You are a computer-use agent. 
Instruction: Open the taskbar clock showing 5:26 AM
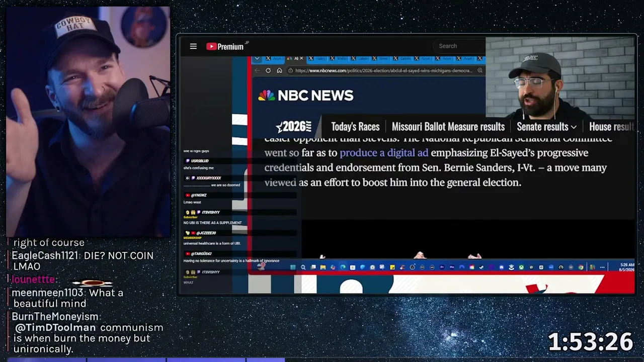627,267
